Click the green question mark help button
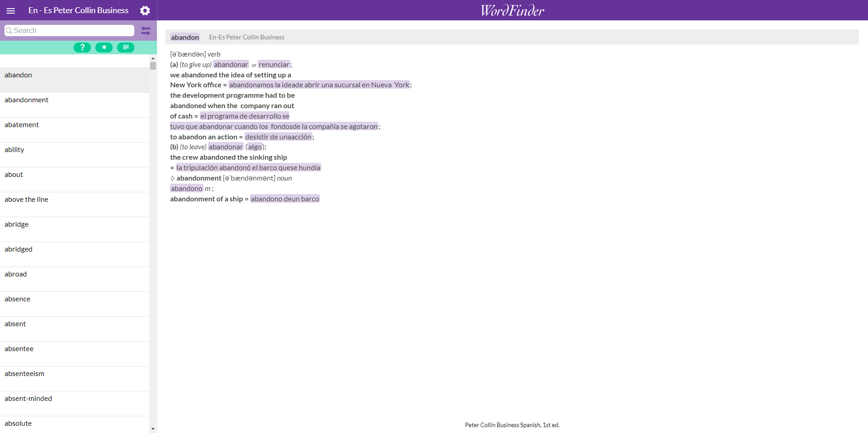868x433 pixels. tap(82, 47)
